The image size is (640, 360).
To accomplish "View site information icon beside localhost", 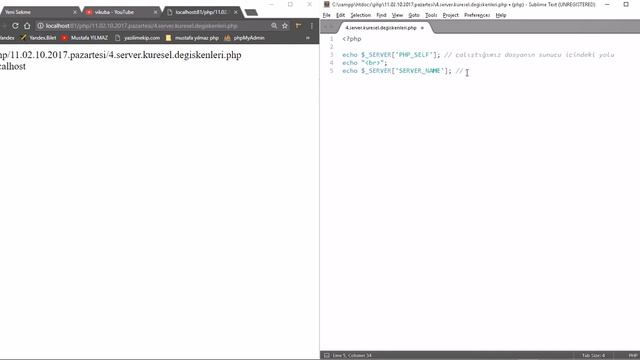I will click(x=40, y=26).
